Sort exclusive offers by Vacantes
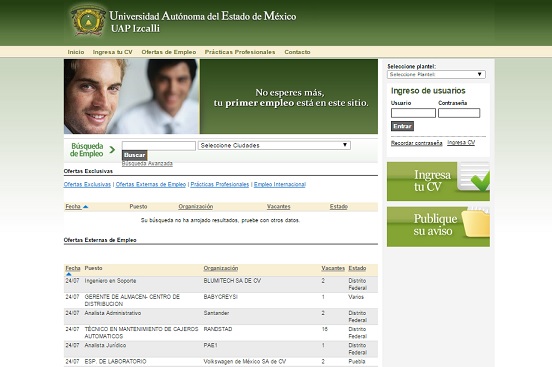 click(278, 206)
